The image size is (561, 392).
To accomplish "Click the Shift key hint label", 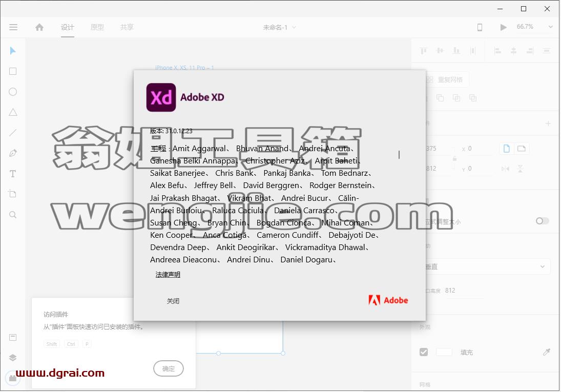I will click(x=52, y=344).
